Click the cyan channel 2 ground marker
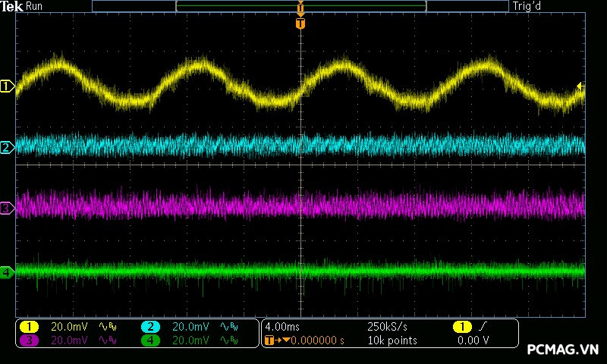 (x=8, y=147)
